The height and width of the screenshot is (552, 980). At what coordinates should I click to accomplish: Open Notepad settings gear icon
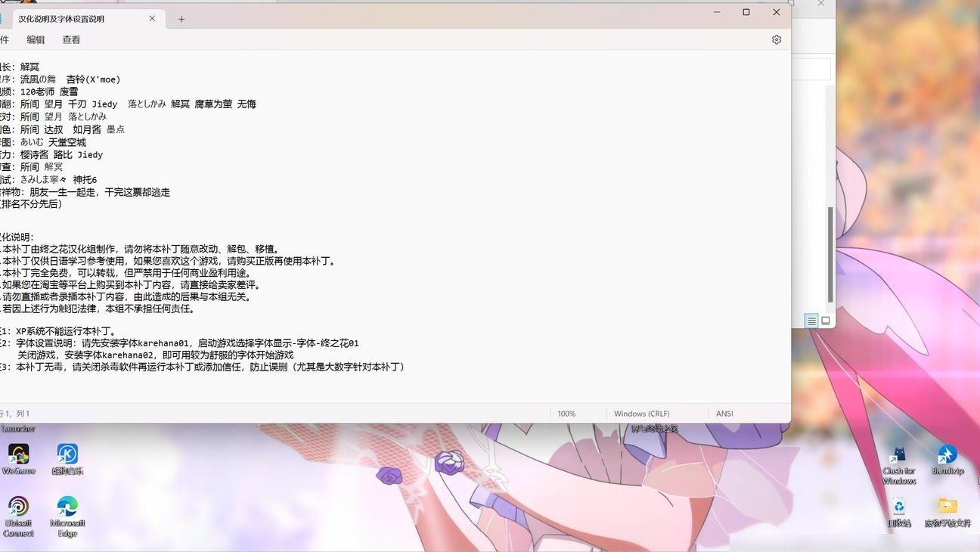777,39
